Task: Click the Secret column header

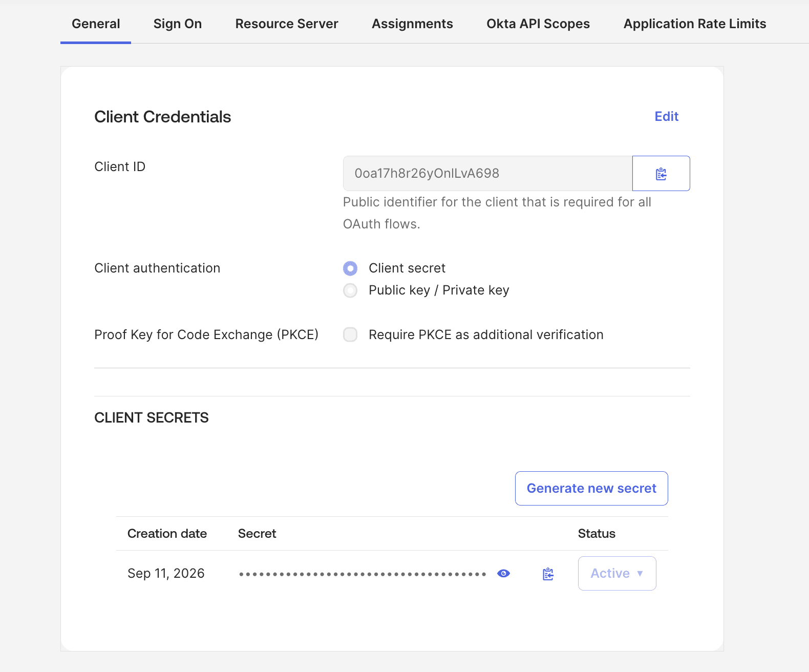Action: coord(257,533)
